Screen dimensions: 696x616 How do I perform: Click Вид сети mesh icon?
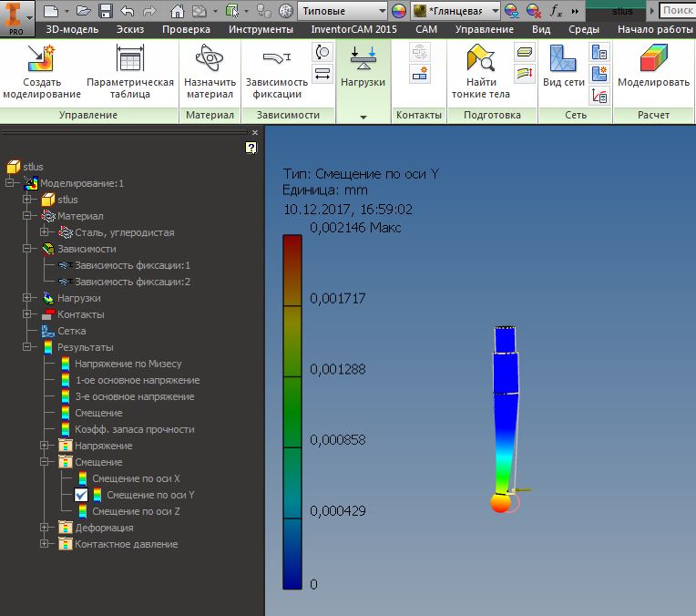click(563, 60)
